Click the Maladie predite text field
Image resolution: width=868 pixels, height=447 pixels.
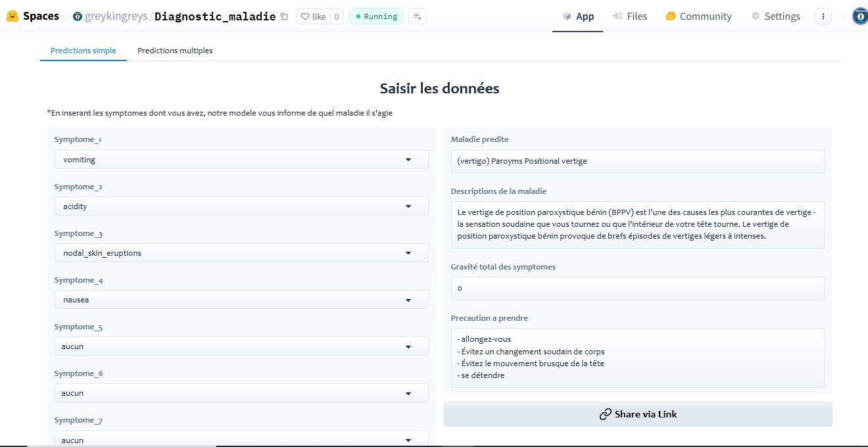tap(637, 161)
